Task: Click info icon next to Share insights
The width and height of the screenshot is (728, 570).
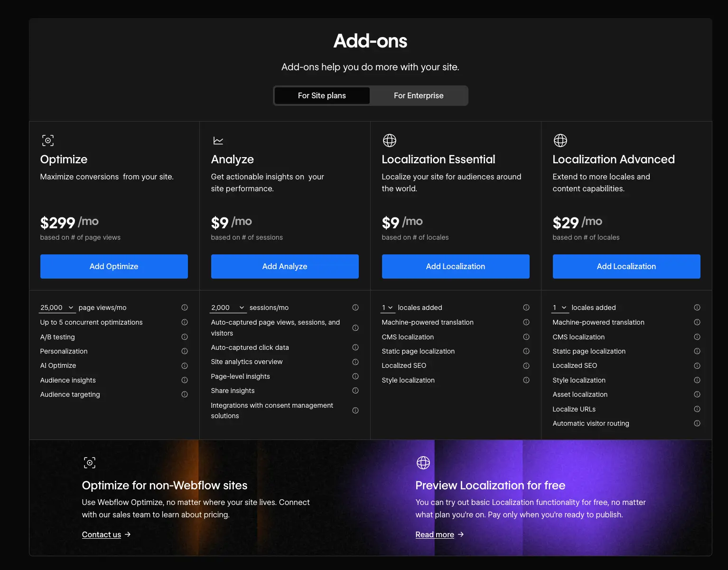Action: point(355,391)
